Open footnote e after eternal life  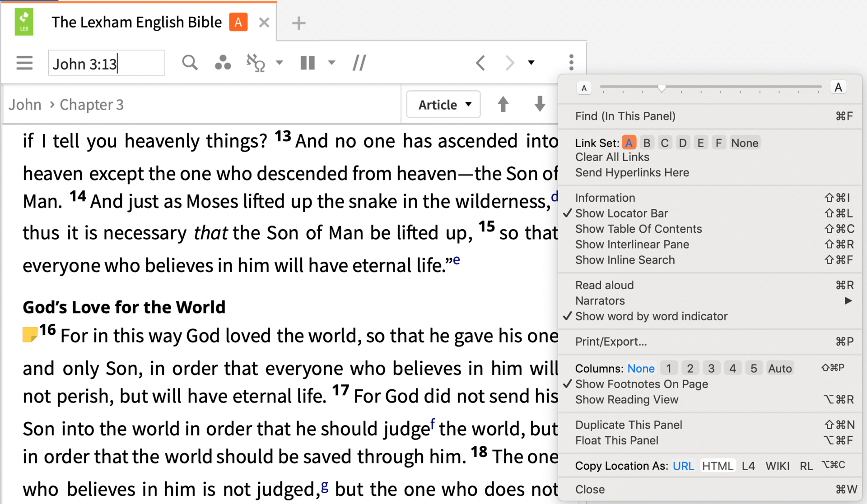[457, 260]
